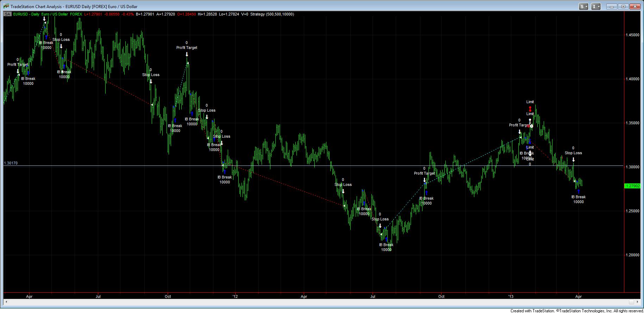
Task: Click the horizontal scrollbar right arrow
Action: pyautogui.click(x=637, y=302)
